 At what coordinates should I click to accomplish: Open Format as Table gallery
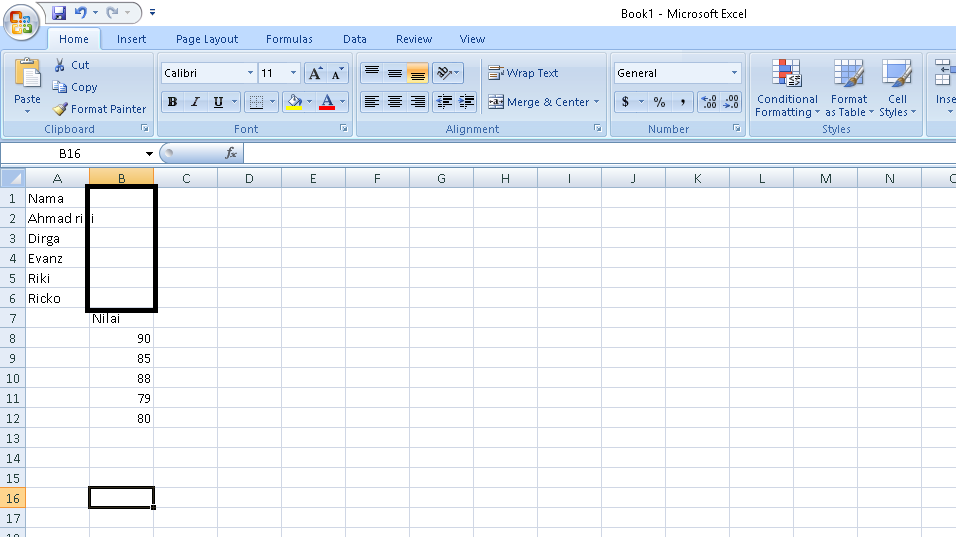point(849,87)
